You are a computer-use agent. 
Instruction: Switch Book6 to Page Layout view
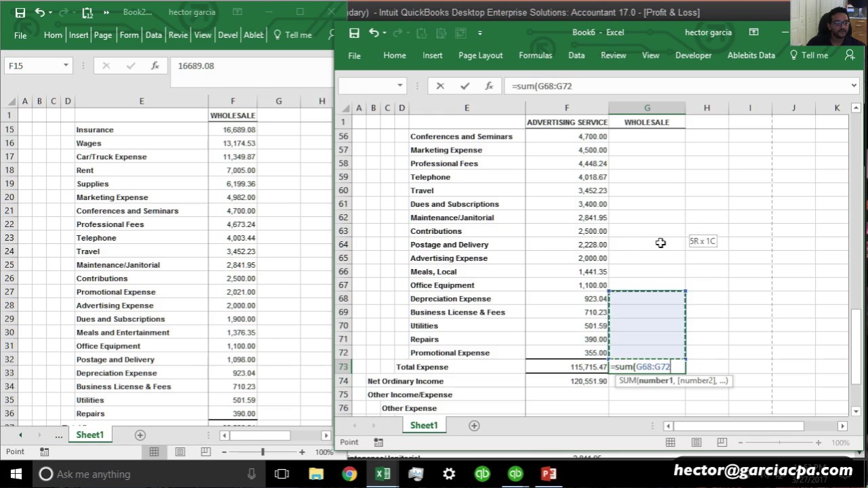(696, 443)
